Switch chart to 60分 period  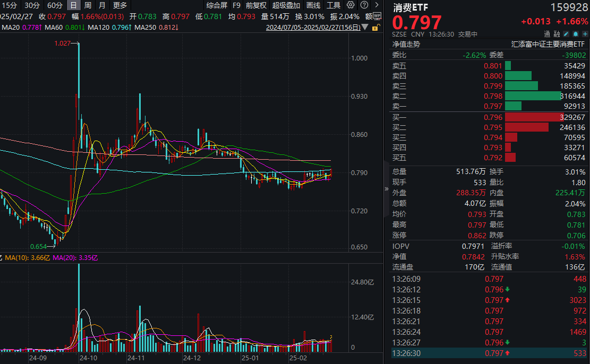point(55,5)
